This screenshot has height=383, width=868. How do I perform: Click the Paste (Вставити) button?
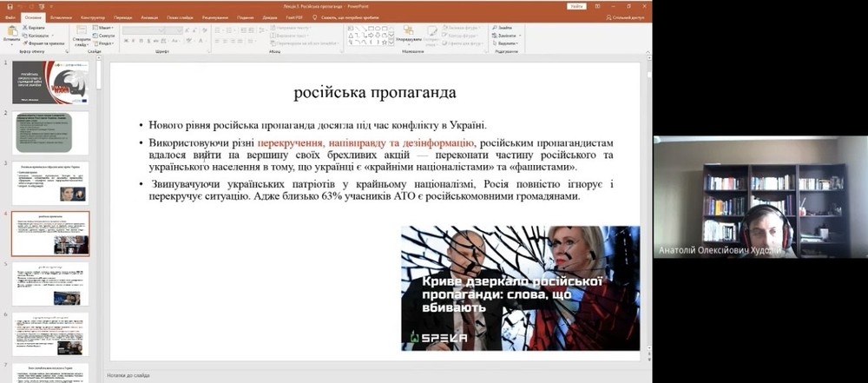pyautogui.click(x=11, y=35)
